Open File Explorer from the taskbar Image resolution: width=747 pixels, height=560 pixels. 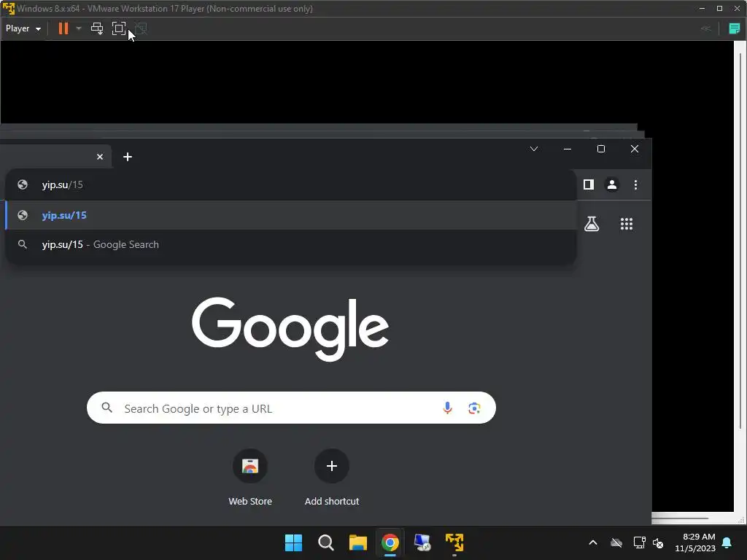(x=357, y=542)
